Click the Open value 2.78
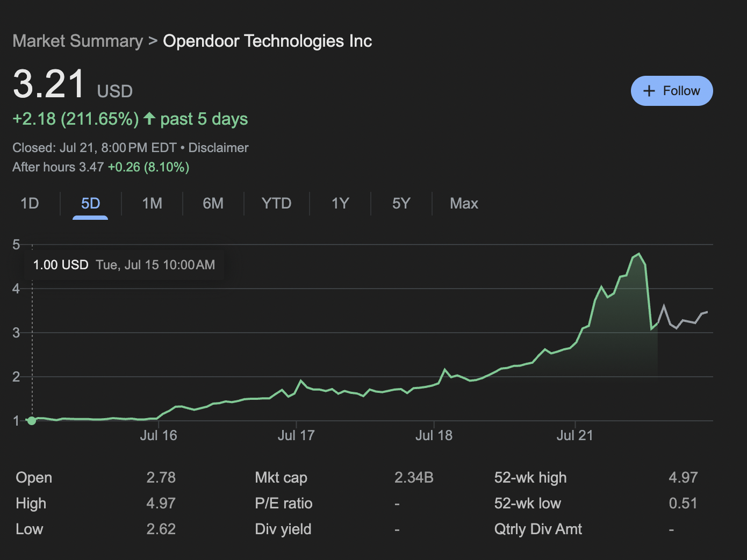The image size is (747, 560). click(161, 477)
